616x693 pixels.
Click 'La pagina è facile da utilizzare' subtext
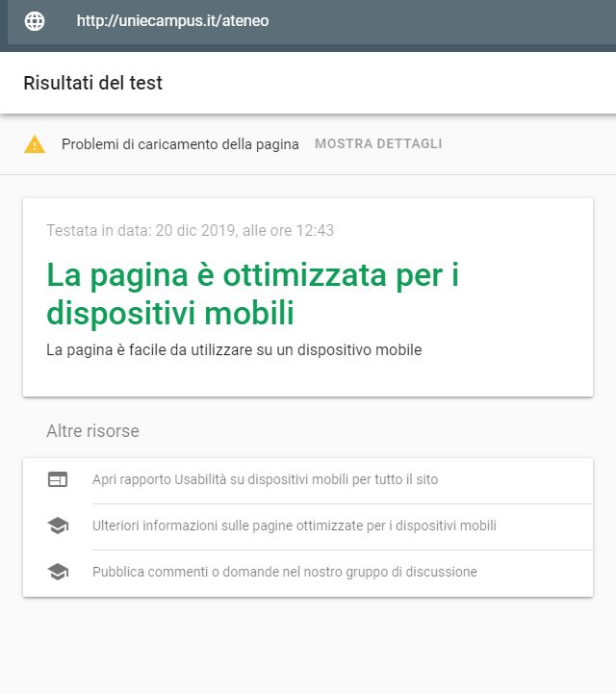pyautogui.click(x=234, y=350)
